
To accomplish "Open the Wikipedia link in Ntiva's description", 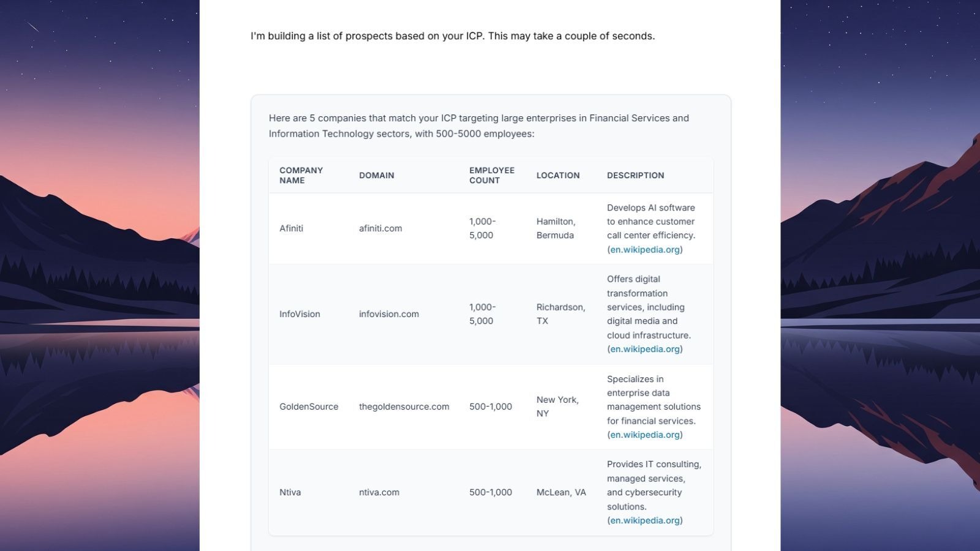I will [x=644, y=520].
